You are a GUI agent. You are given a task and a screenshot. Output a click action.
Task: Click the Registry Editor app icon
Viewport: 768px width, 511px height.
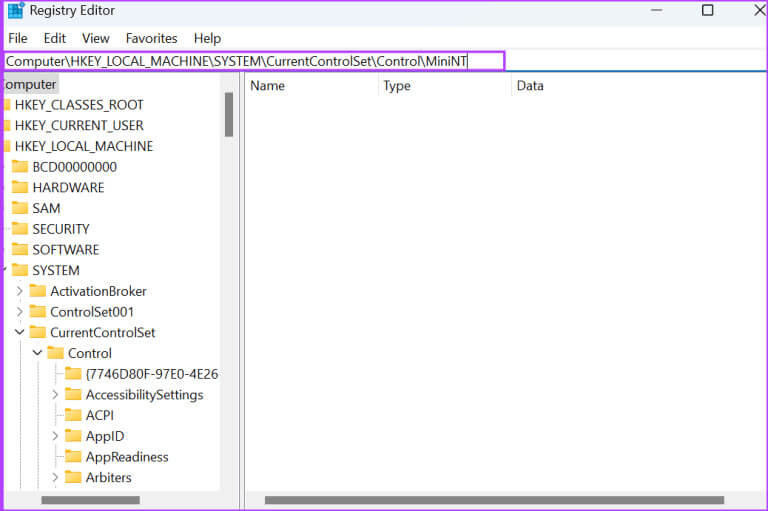(16, 10)
